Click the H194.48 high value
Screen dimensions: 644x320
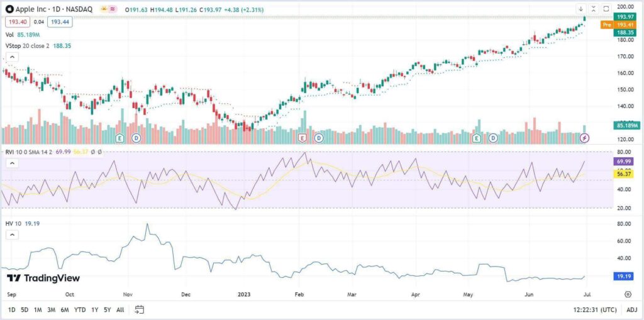tap(161, 9)
